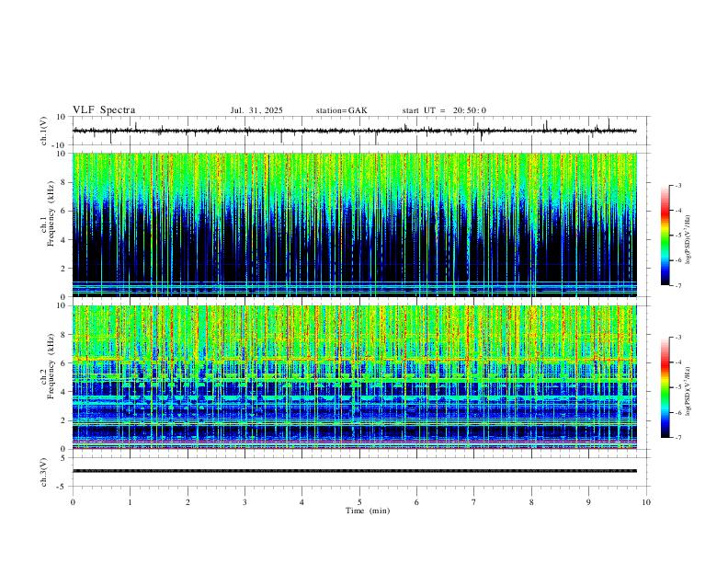
Task: Click the "start UT = 20:50:0" text
Action: pos(444,110)
